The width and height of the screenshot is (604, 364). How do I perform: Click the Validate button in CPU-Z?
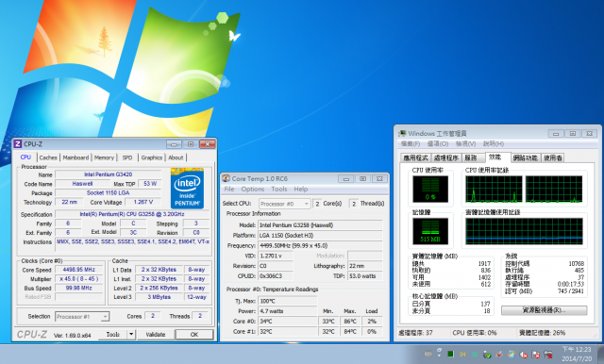click(156, 335)
